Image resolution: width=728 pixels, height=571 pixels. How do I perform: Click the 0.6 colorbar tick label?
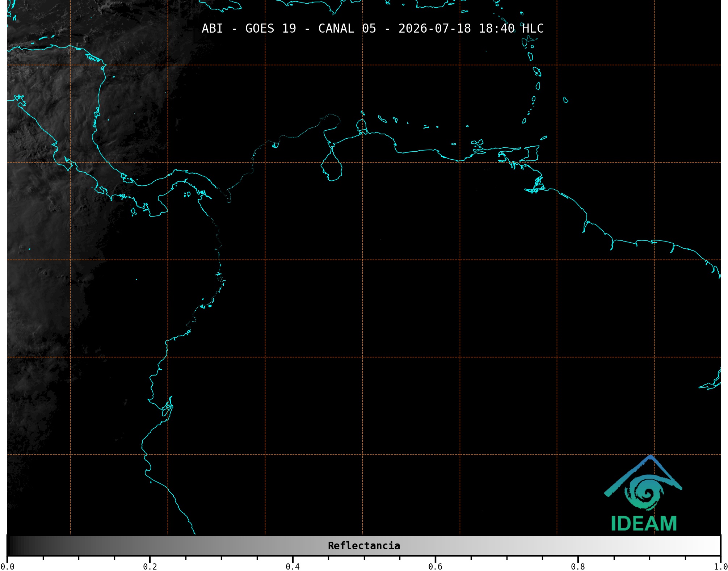coord(435,567)
